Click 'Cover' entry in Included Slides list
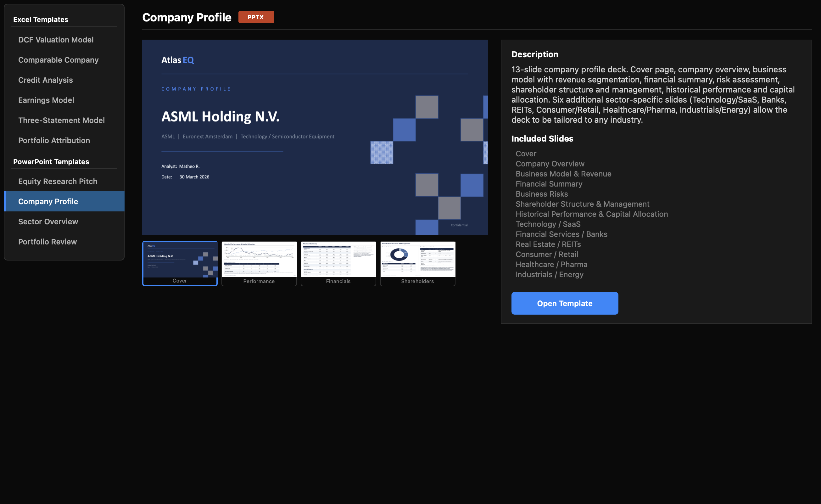The height and width of the screenshot is (504, 821). (x=526, y=154)
